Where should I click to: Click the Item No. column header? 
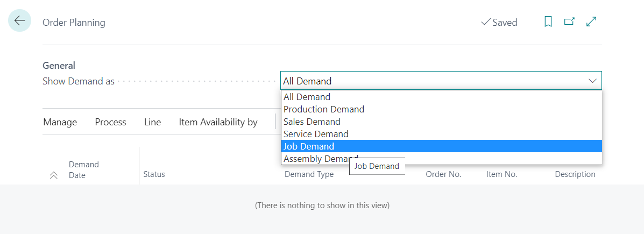point(501,174)
